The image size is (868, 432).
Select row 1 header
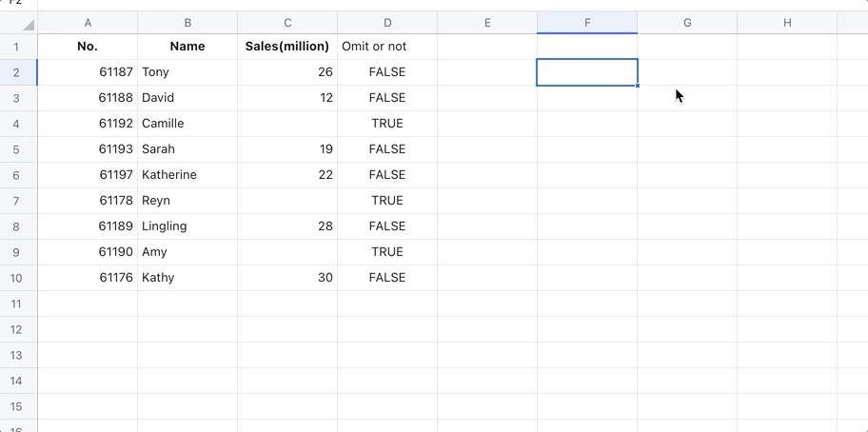(17, 47)
